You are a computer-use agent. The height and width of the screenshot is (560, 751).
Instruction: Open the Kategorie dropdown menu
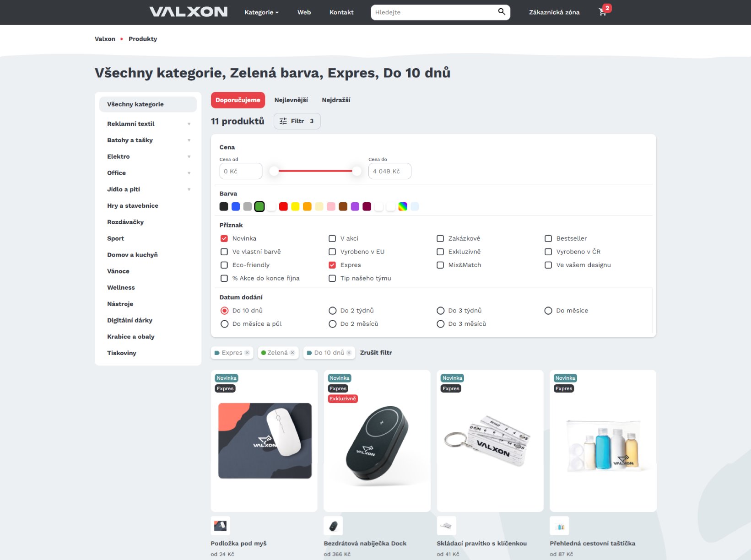tap(261, 12)
